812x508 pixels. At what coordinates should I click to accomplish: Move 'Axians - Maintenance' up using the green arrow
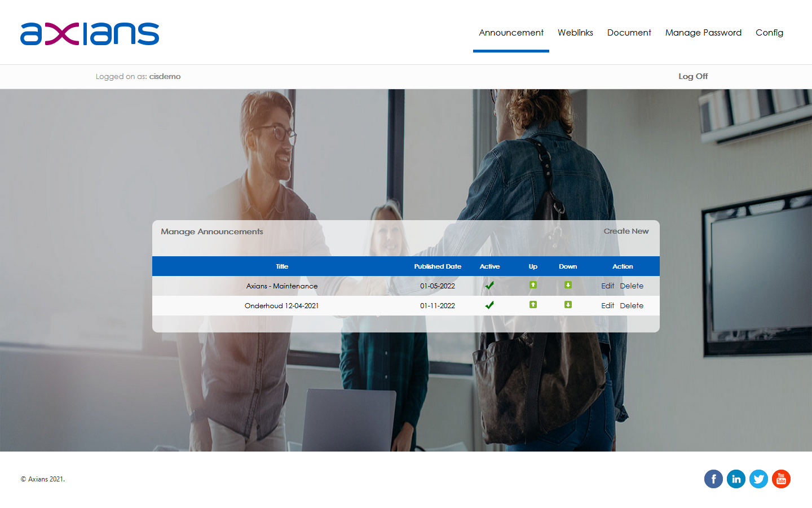[x=532, y=286]
